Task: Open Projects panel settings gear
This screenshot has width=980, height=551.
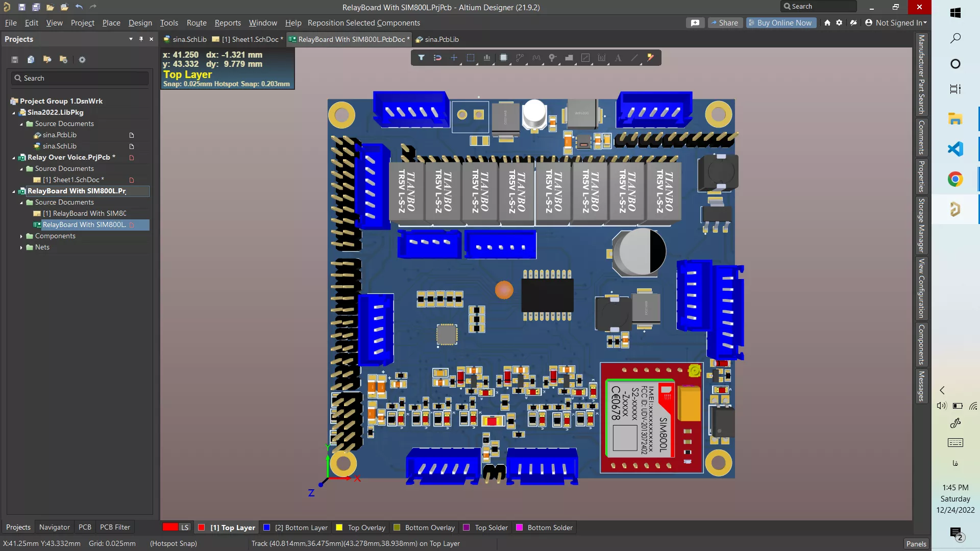Action: coord(82,60)
